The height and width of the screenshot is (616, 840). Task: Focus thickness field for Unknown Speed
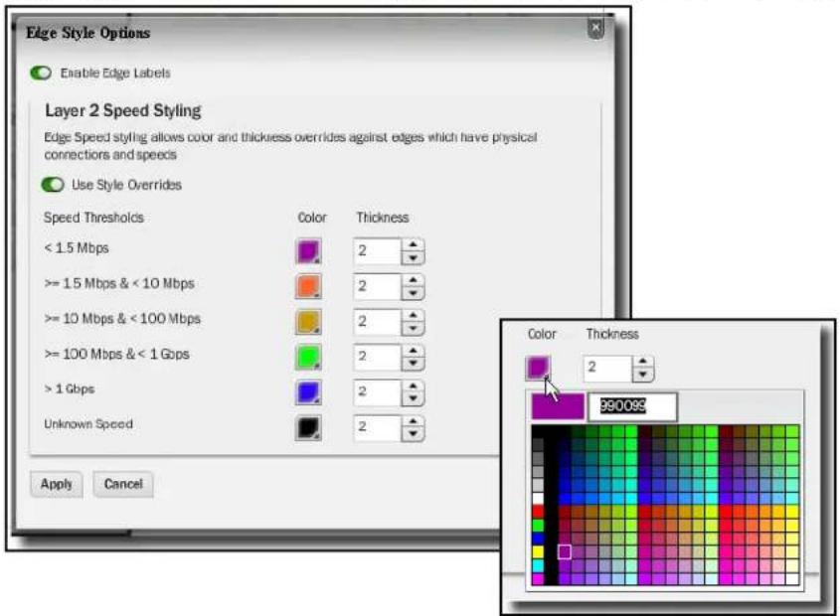click(x=377, y=427)
